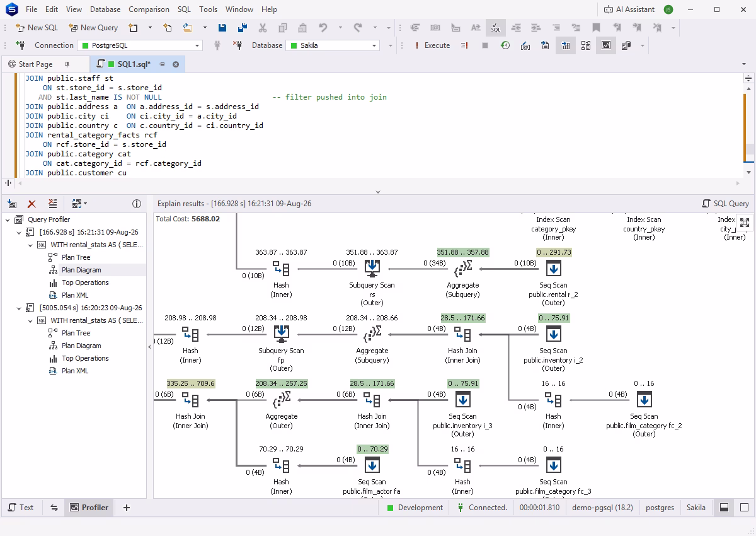756x536 pixels.
Task: Open the Tools menu
Action: (208, 9)
